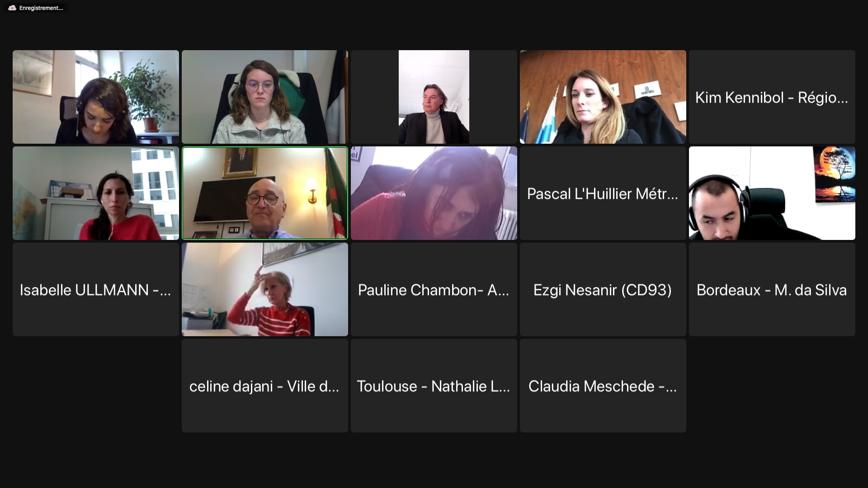This screenshot has height=488, width=868.
Task: Select the Ezgi Nesanir (CD93) tile
Action: (603, 289)
